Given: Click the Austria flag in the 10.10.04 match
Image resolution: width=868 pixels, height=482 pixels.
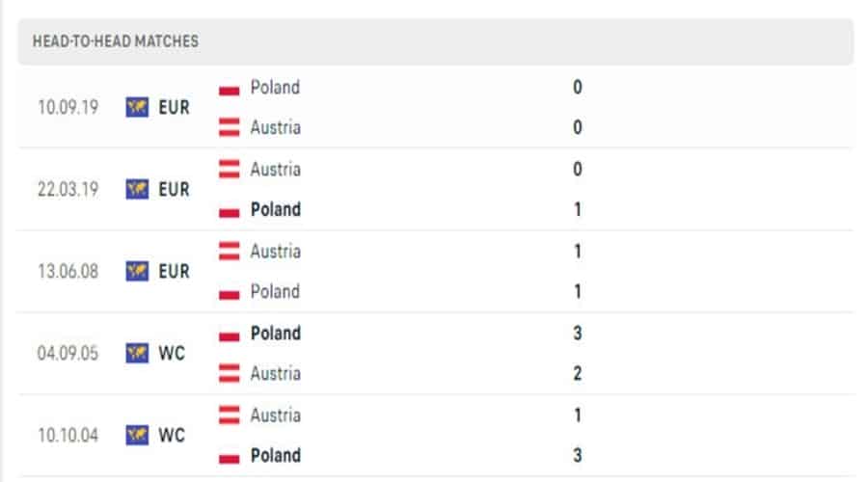Looking at the screenshot, I should pos(230,415).
